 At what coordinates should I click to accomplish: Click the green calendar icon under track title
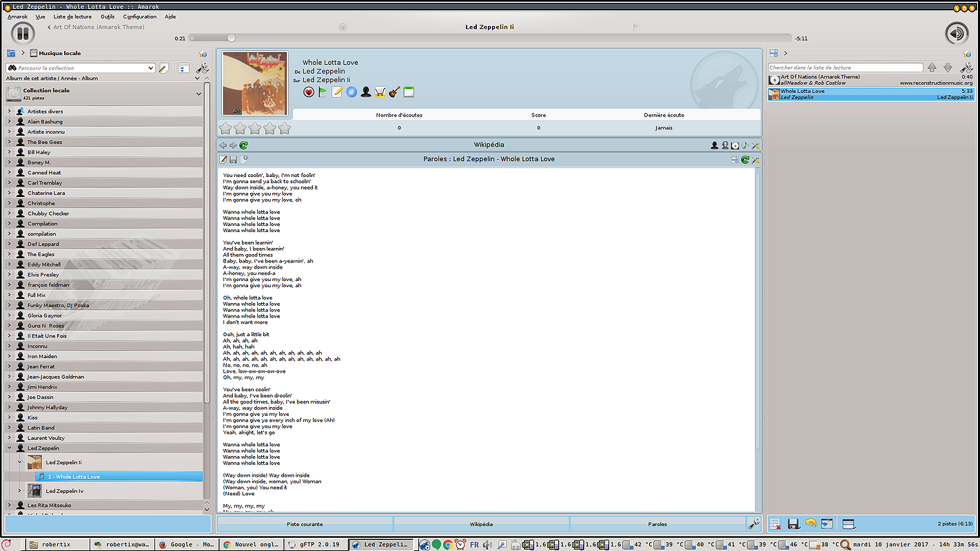pyautogui.click(x=409, y=92)
